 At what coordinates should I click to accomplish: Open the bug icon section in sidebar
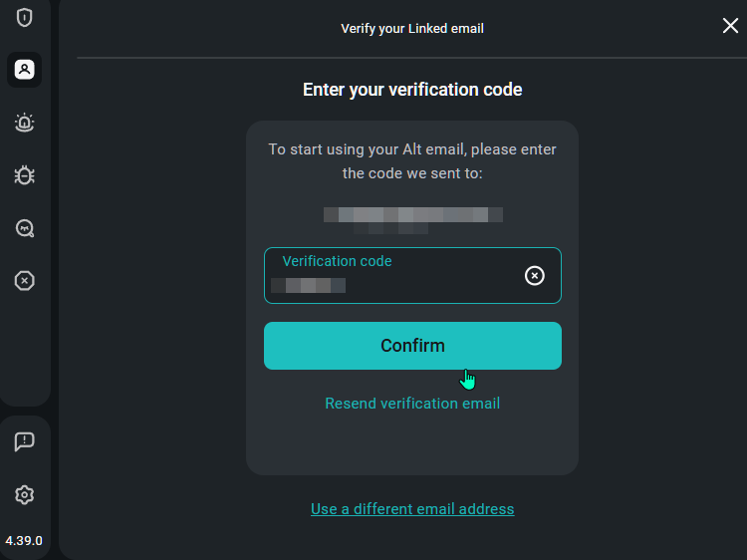point(25,175)
